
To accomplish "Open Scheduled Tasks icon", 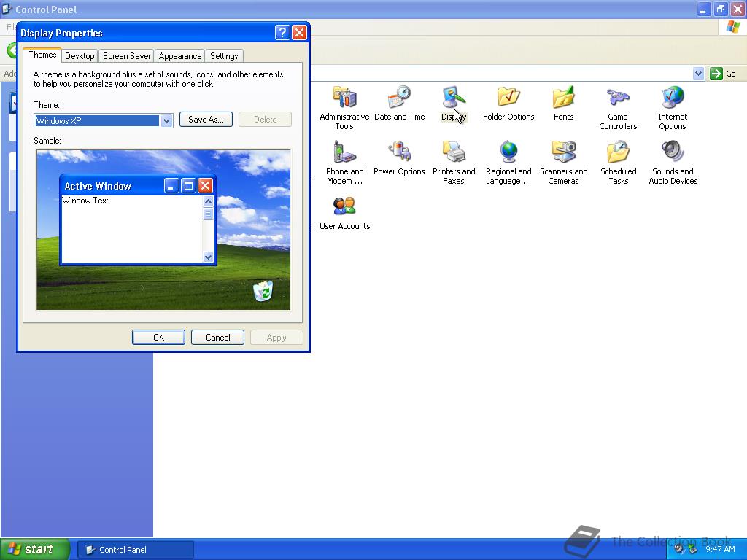I will (618, 152).
